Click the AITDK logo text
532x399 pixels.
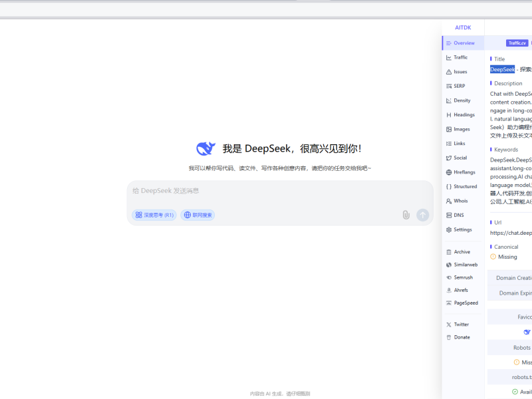click(x=463, y=27)
